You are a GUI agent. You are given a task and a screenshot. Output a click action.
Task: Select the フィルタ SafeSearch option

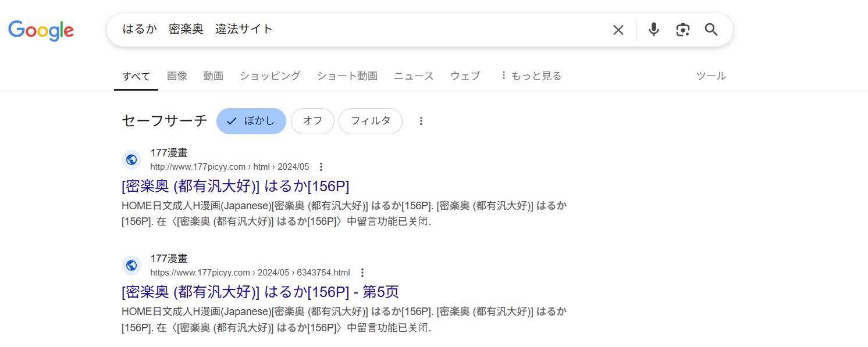(371, 121)
